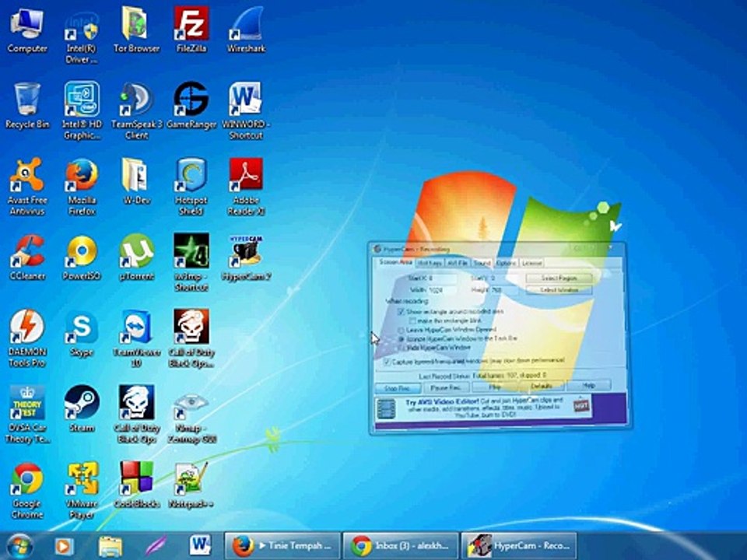Image resolution: width=747 pixels, height=560 pixels.
Task: Launch Windows Media Player from taskbar
Action: point(63,546)
